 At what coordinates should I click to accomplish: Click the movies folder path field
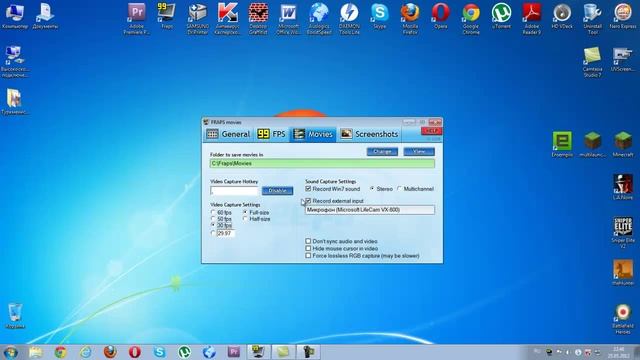click(322, 163)
